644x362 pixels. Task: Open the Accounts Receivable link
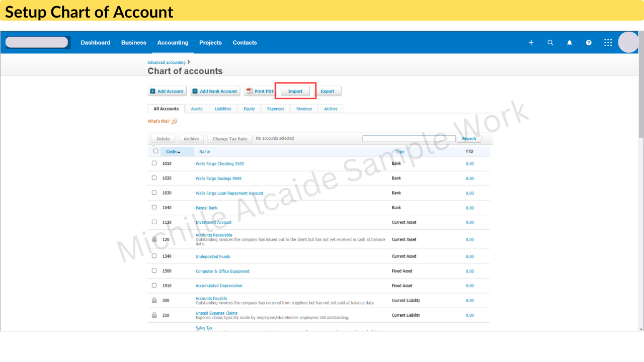point(214,235)
